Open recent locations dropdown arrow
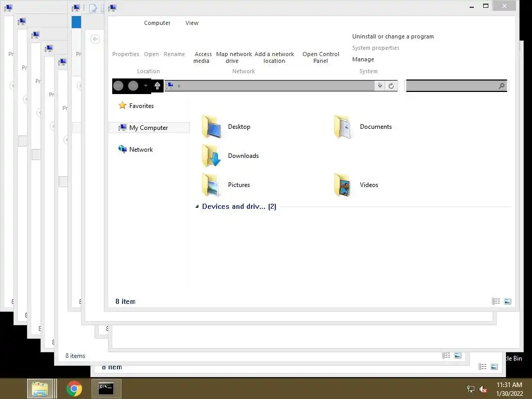 click(x=145, y=86)
